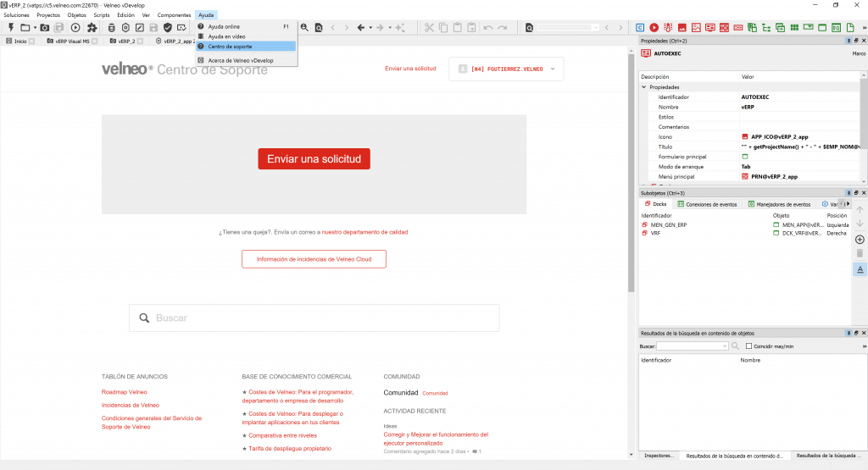The width and height of the screenshot is (868, 470).
Task: Switch to Conexiones de eventos tab
Action: [x=708, y=204]
